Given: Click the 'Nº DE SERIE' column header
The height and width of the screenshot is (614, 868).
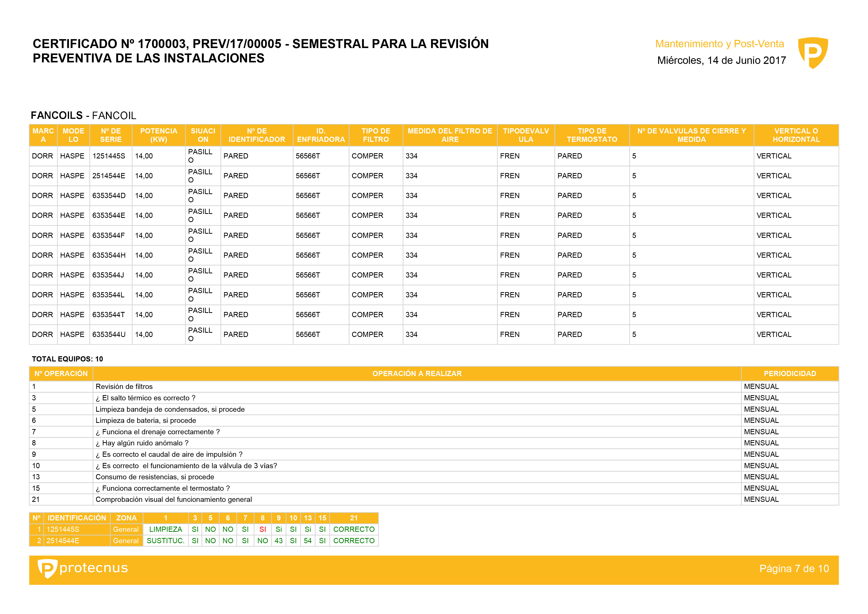Looking at the screenshot, I should click(x=111, y=135).
